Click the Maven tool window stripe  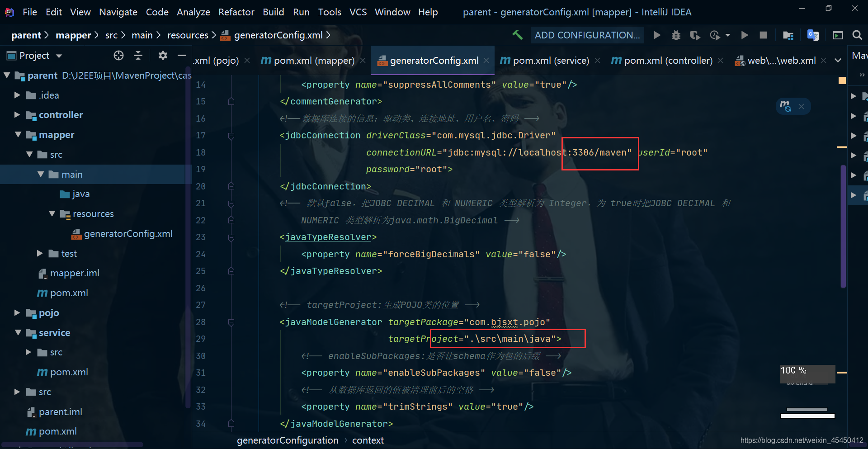click(859, 56)
